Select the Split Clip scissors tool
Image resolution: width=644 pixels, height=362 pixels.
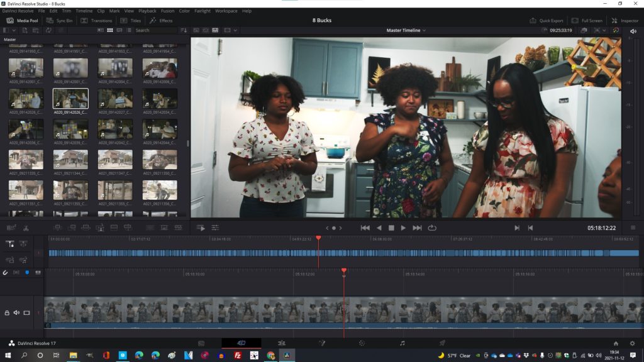coord(26,228)
